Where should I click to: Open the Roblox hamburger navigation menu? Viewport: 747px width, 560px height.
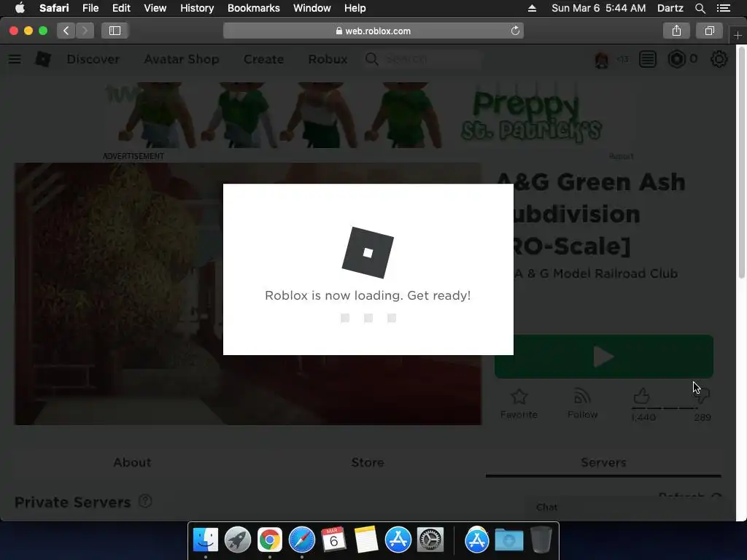tap(15, 59)
